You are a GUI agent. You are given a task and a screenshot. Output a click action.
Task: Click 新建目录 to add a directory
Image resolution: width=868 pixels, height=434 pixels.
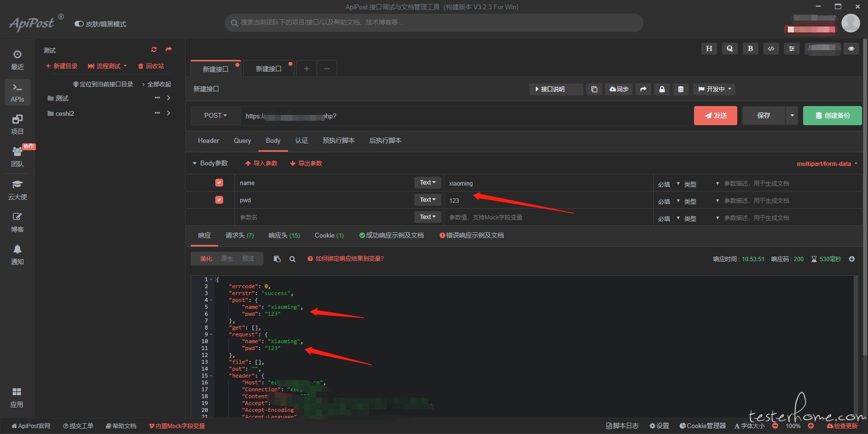coord(61,66)
